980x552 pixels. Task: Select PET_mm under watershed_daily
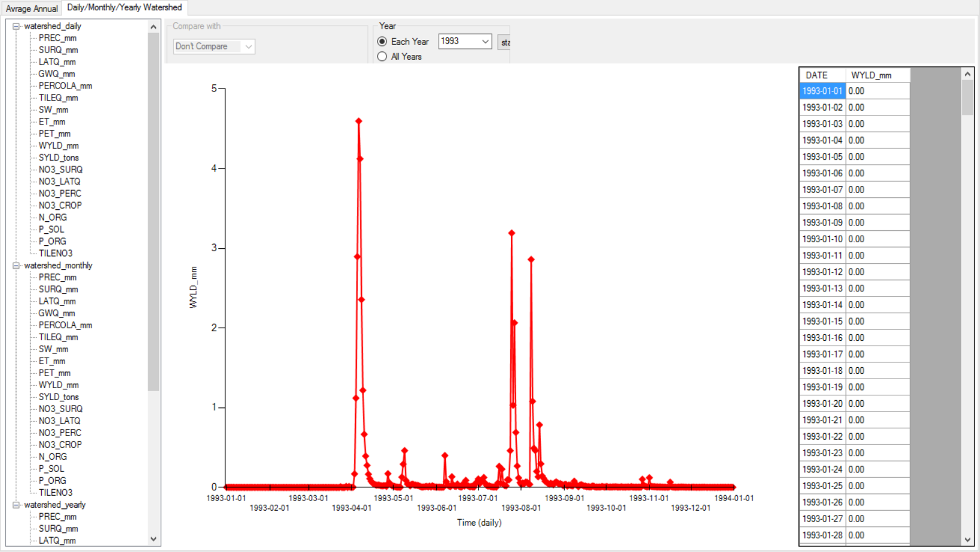pyautogui.click(x=54, y=134)
